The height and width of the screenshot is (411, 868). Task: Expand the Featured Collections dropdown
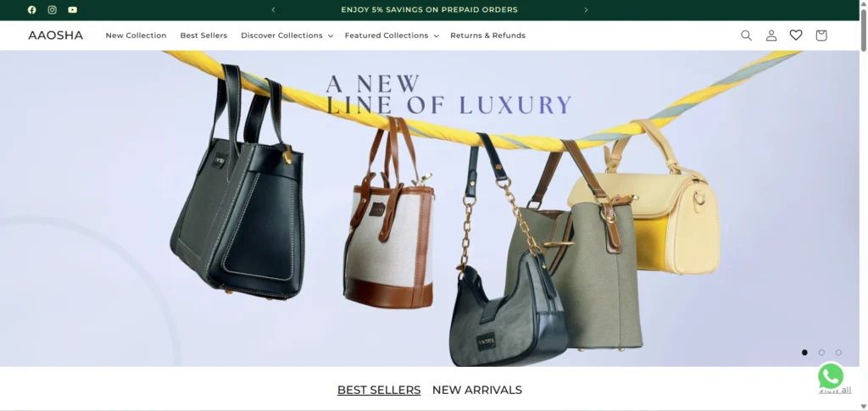coord(392,36)
